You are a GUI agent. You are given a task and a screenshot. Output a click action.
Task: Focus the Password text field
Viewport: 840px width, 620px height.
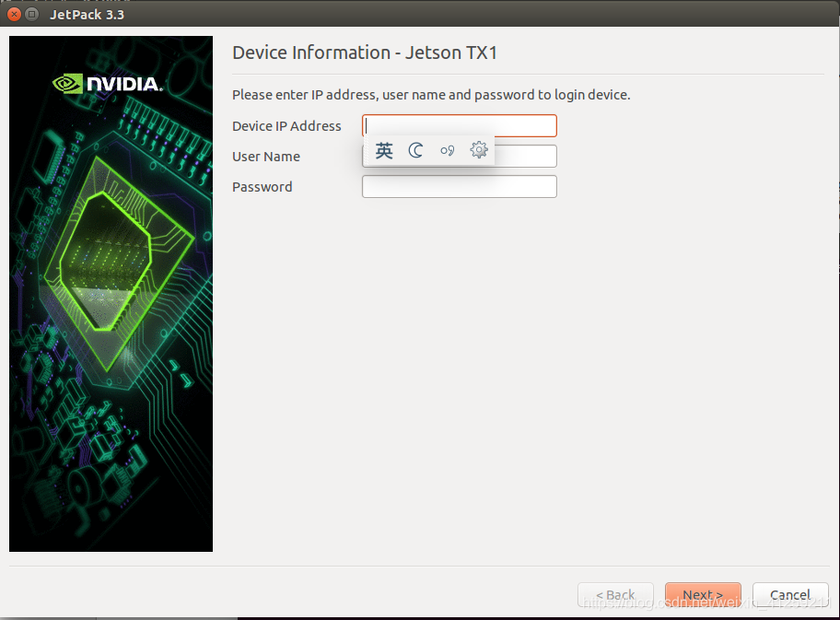pos(459,186)
